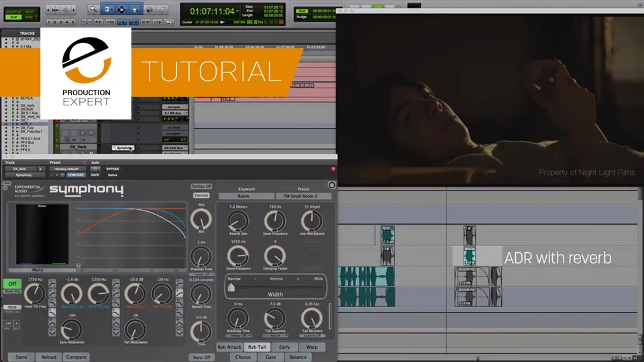Switch to Rvb Tail tab
The width and height of the screenshot is (644, 362).
[x=257, y=347]
